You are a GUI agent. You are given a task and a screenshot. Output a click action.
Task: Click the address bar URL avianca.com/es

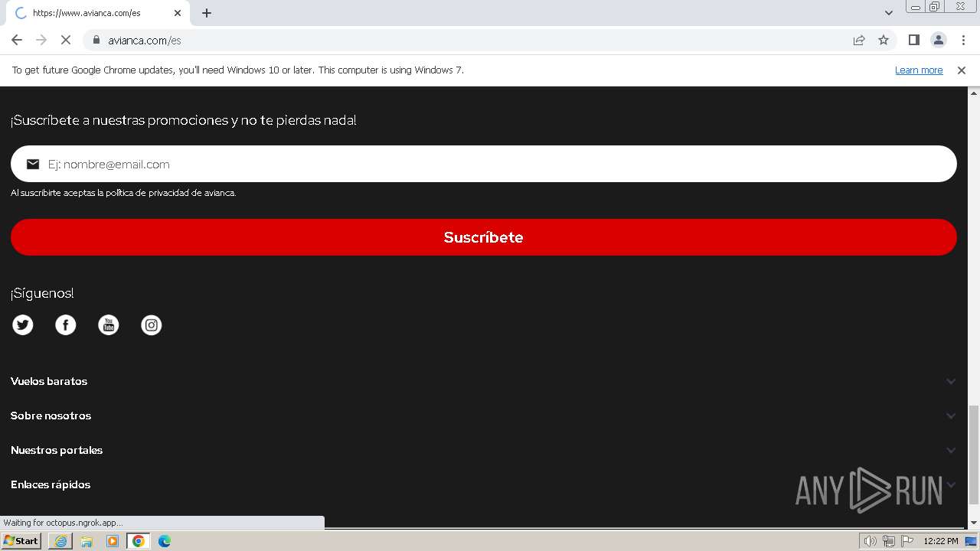[145, 40]
